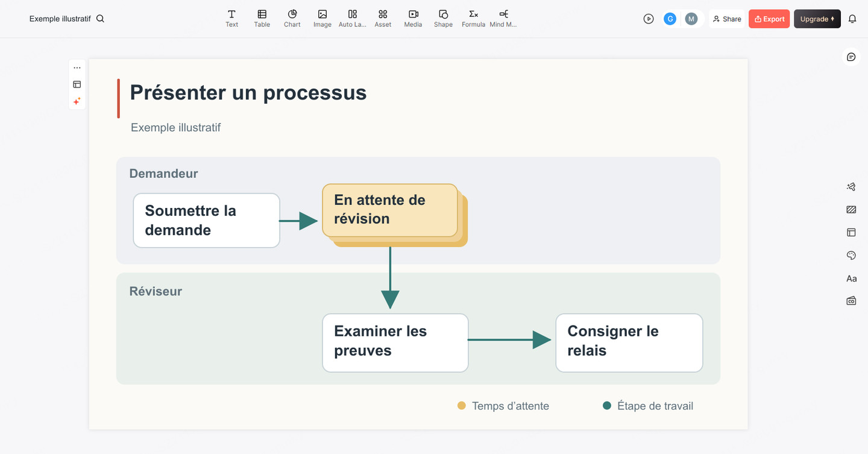Open animation panel in right sidebar
Viewport: 868px width, 454px height.
point(851,187)
